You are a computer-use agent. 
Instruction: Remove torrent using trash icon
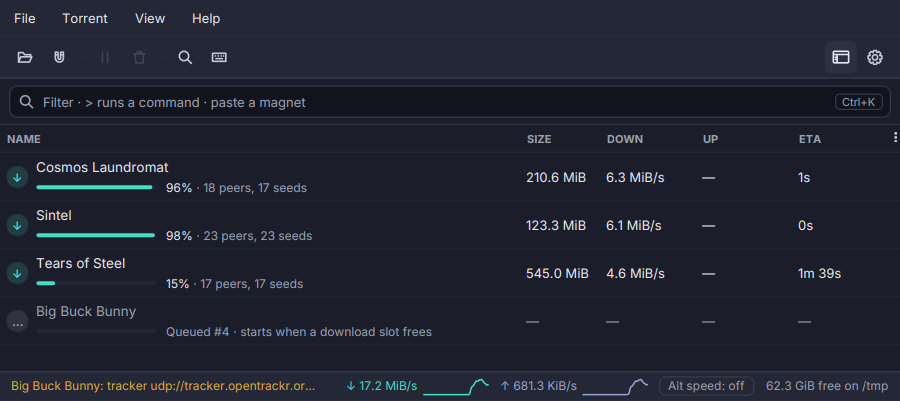coord(139,57)
